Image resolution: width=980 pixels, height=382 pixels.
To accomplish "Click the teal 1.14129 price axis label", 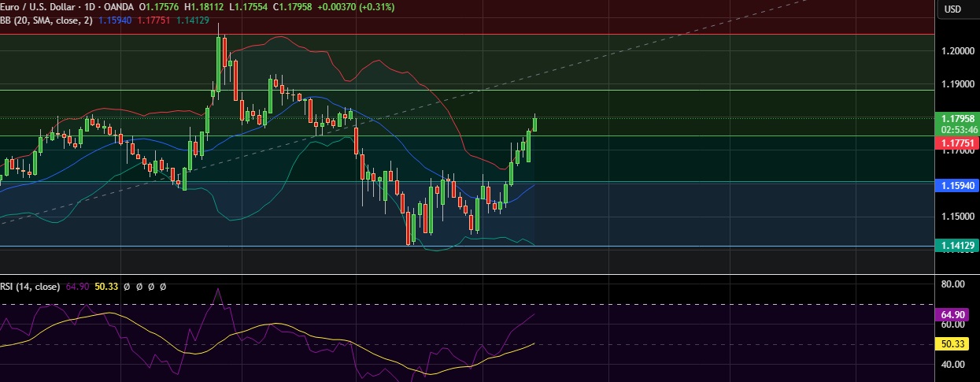I will coord(958,247).
